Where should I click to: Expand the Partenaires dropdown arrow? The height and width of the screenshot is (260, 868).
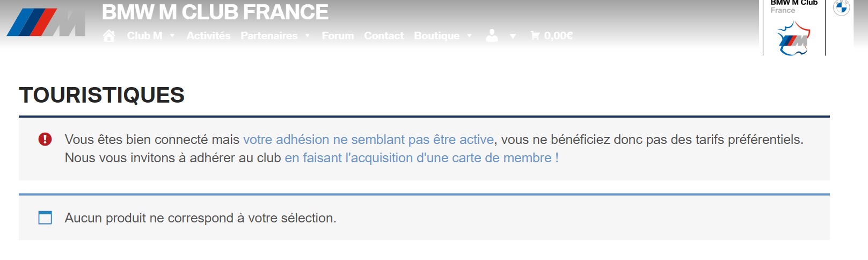pos(308,36)
